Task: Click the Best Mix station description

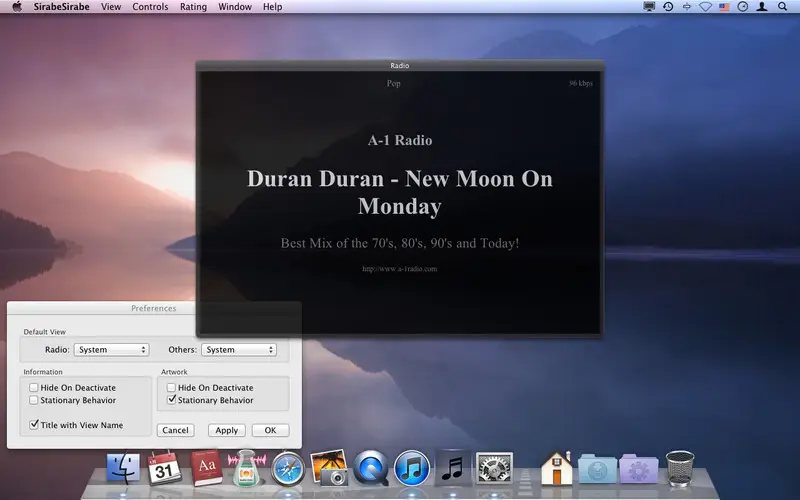Action: [x=399, y=243]
